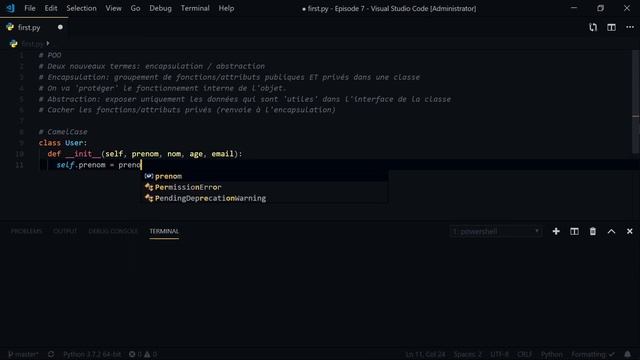640x360 pixels.
Task: Select Python 3.7.2 64-bit interpreter
Action: click(92, 354)
